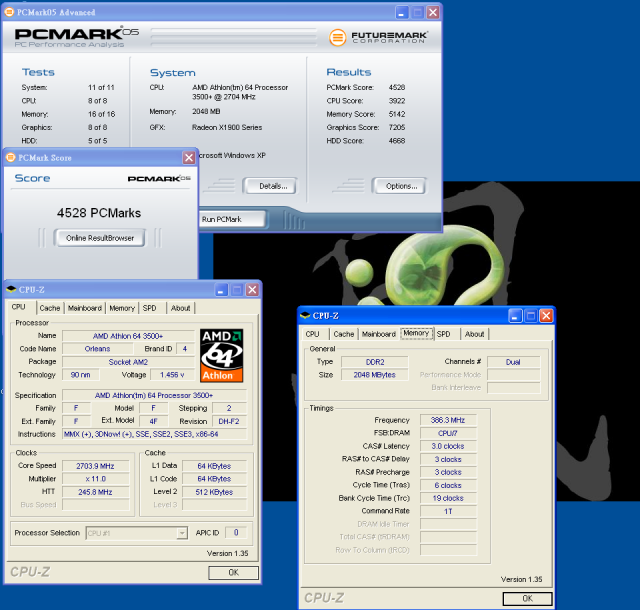
Task: Click the Details... button in PCMark05
Action: point(270,186)
